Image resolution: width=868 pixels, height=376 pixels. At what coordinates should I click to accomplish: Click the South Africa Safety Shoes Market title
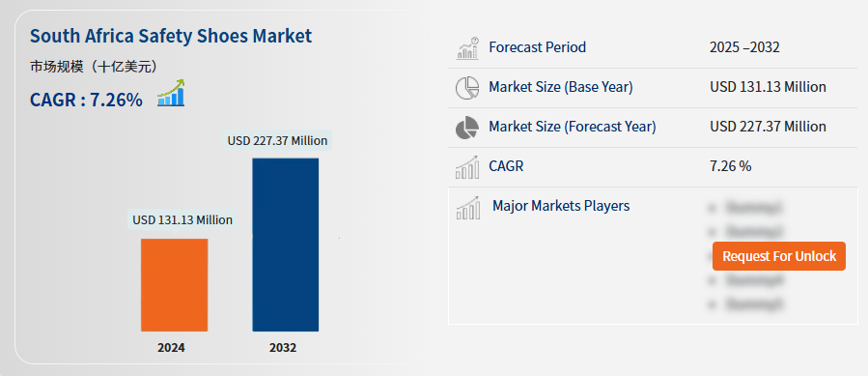[171, 37]
